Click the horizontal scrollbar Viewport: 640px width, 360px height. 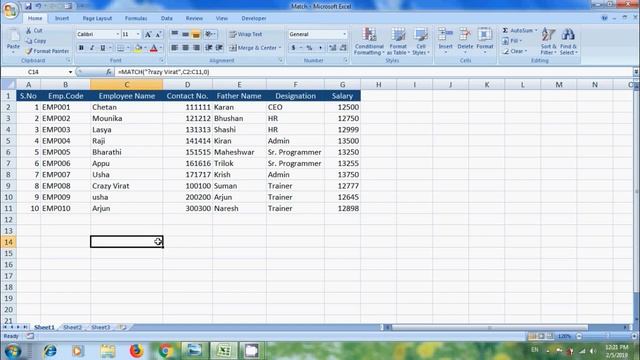point(490,327)
